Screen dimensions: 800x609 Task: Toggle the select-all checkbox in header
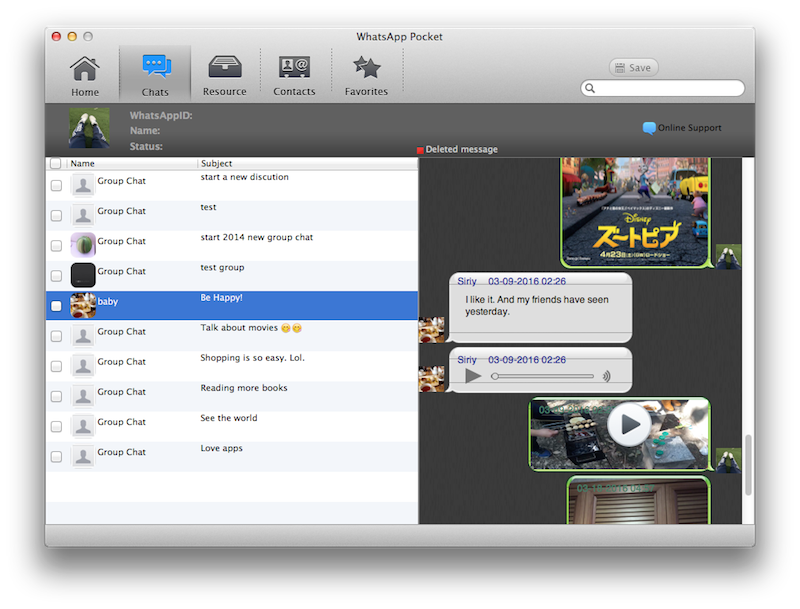tap(56, 163)
